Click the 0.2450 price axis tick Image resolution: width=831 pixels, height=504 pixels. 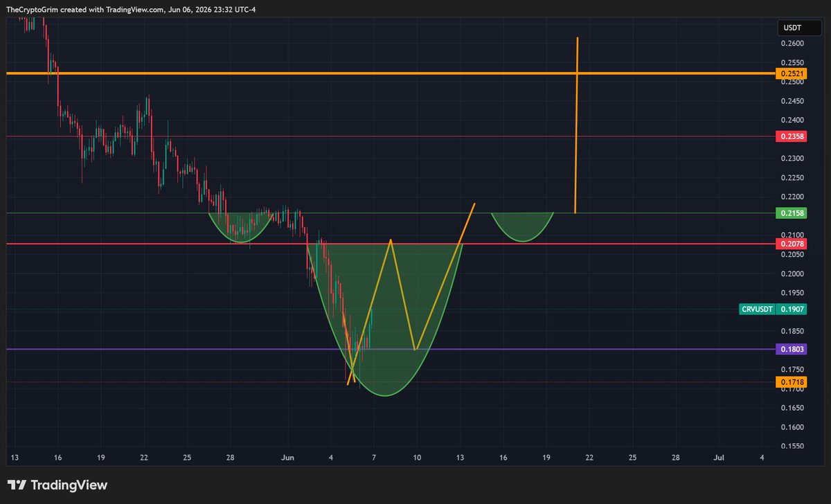792,101
